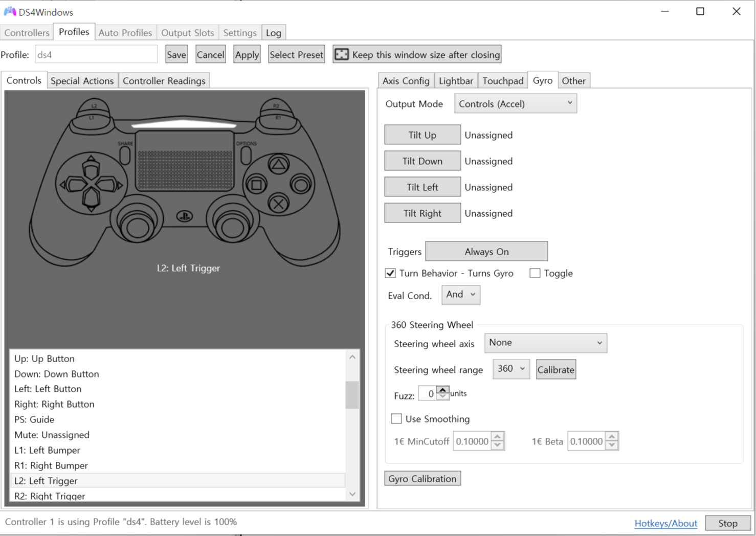Decrease the 1€ Beta value
Viewport: 756px width, 536px height.
tap(612, 445)
